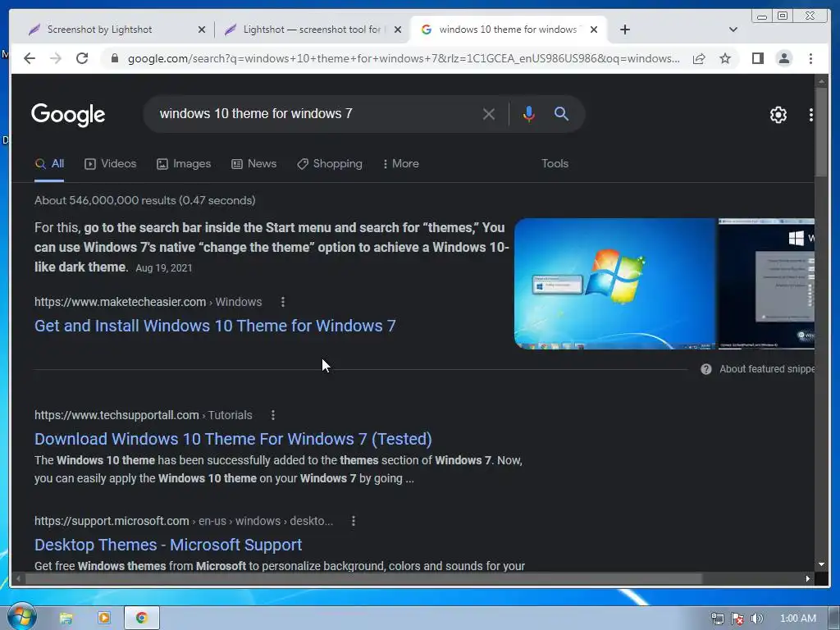This screenshot has width=840, height=630.
Task: Click Chrome taskbar button
Action: 141,619
